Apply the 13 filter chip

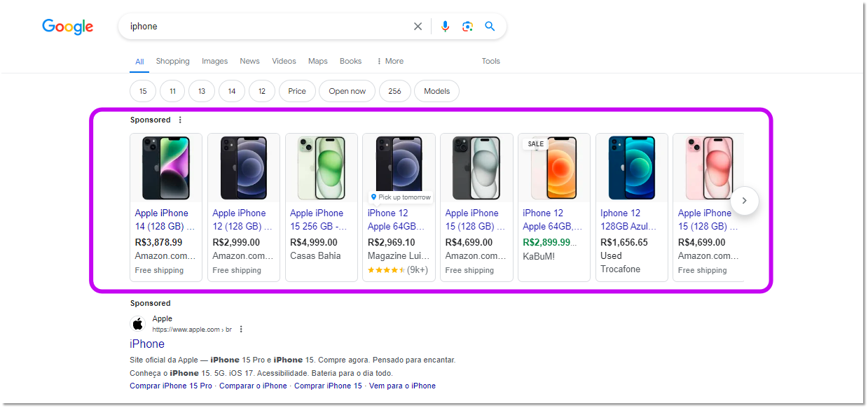coord(202,91)
